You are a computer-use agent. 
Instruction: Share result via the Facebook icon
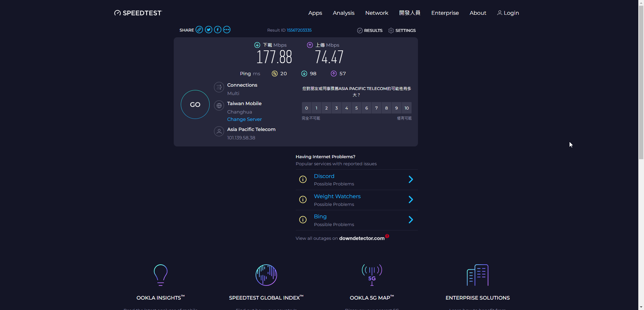point(218,30)
